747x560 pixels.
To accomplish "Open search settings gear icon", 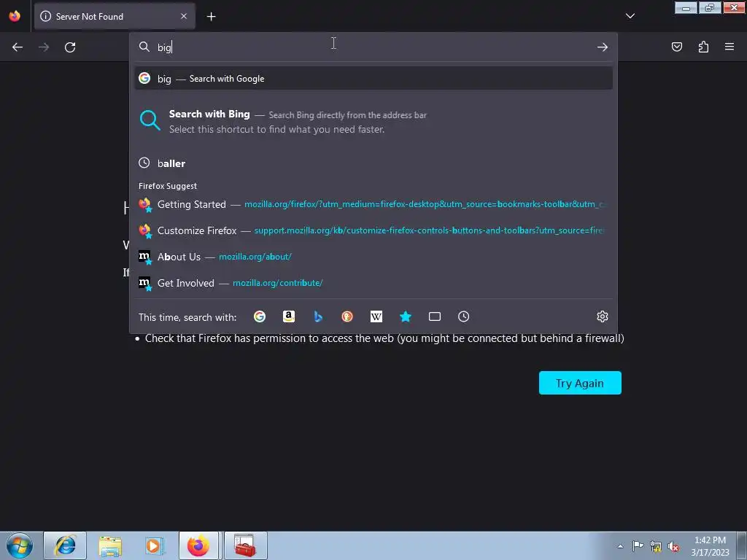I will pyautogui.click(x=602, y=316).
